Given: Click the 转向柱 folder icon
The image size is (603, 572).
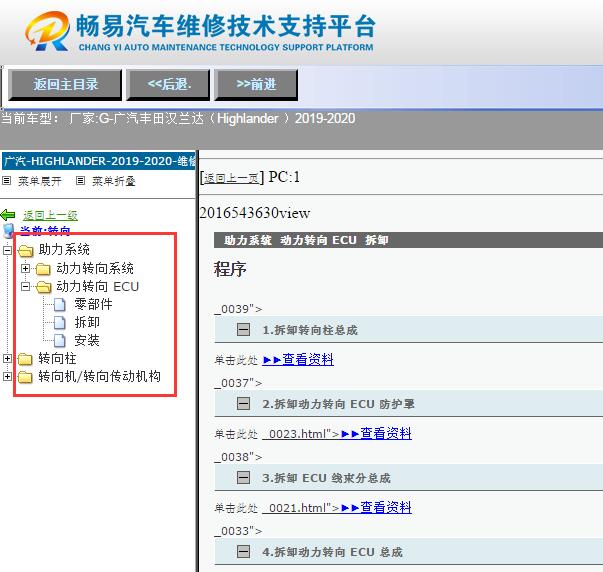Looking at the screenshot, I should (25, 359).
